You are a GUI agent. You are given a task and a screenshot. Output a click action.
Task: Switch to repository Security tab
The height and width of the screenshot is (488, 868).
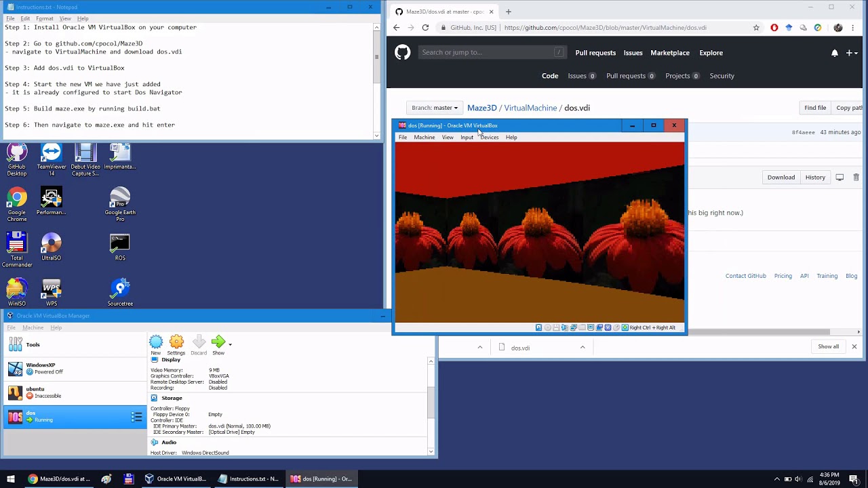coord(722,76)
